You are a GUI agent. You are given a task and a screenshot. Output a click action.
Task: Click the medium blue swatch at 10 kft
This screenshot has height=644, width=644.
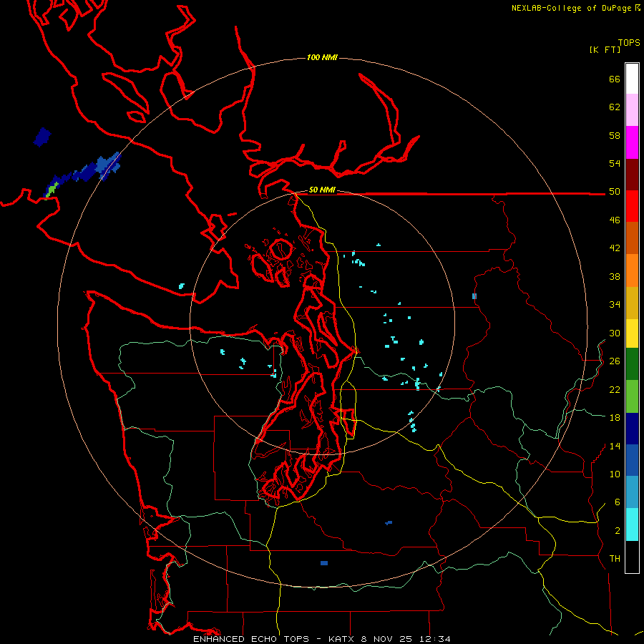point(632,460)
